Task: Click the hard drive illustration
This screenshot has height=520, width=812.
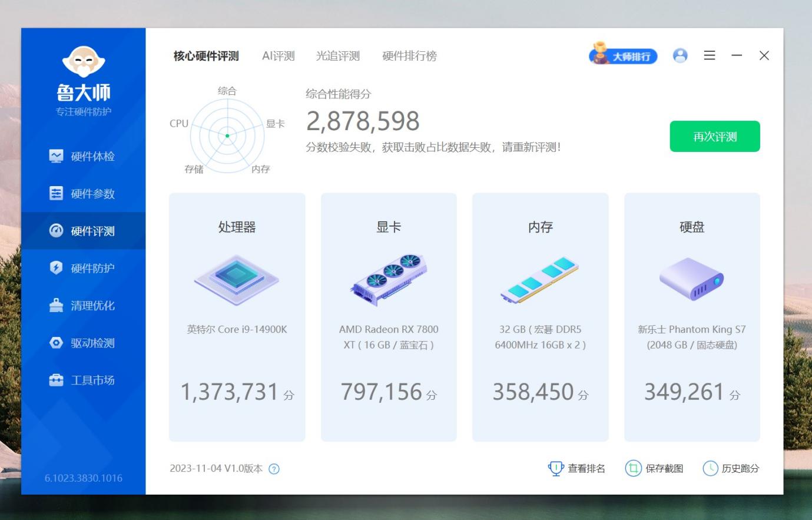Action: point(692,279)
